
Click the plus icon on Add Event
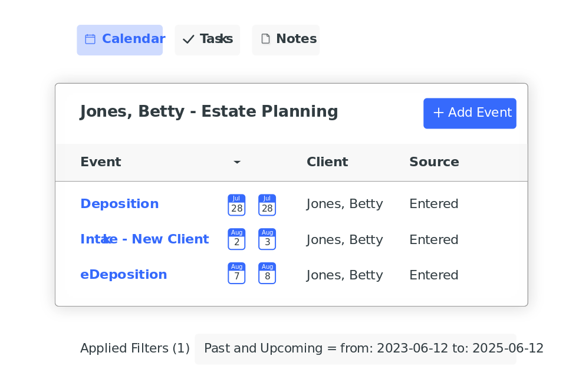click(438, 113)
